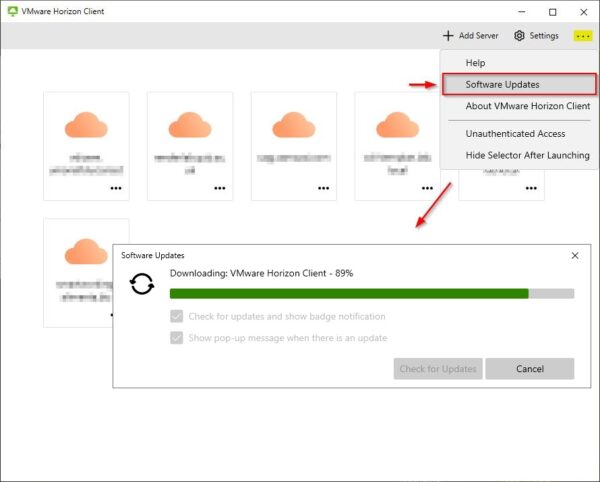600x482 pixels.
Task: Open the yellow-highlighted three-dot options menu
Action: coord(583,36)
